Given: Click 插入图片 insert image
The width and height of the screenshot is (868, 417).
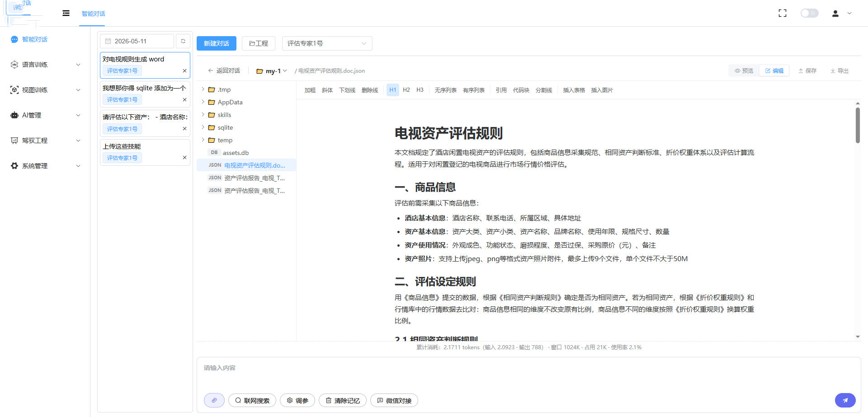Looking at the screenshot, I should coord(602,90).
